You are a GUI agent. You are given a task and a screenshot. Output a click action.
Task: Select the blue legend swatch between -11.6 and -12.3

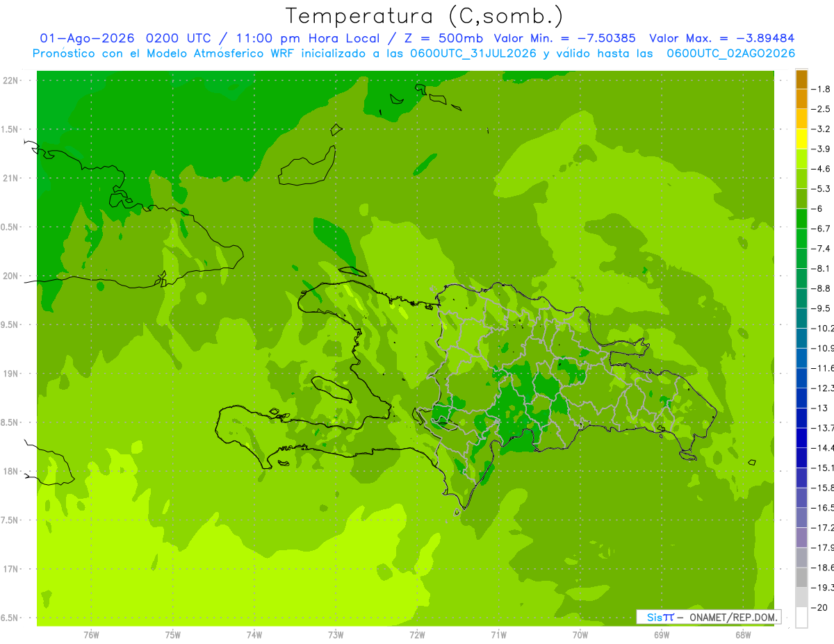pyautogui.click(x=801, y=378)
